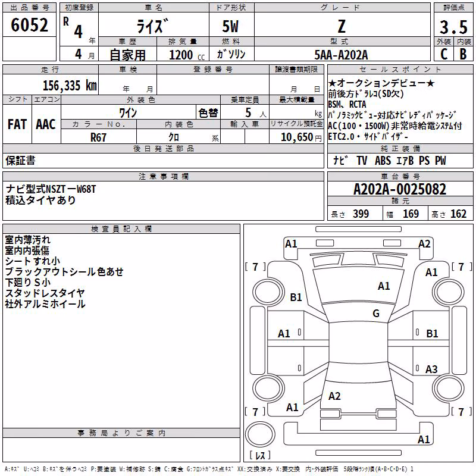Click the inspector note 社外アルミホイール
476x476 pixels.
(x=45, y=304)
